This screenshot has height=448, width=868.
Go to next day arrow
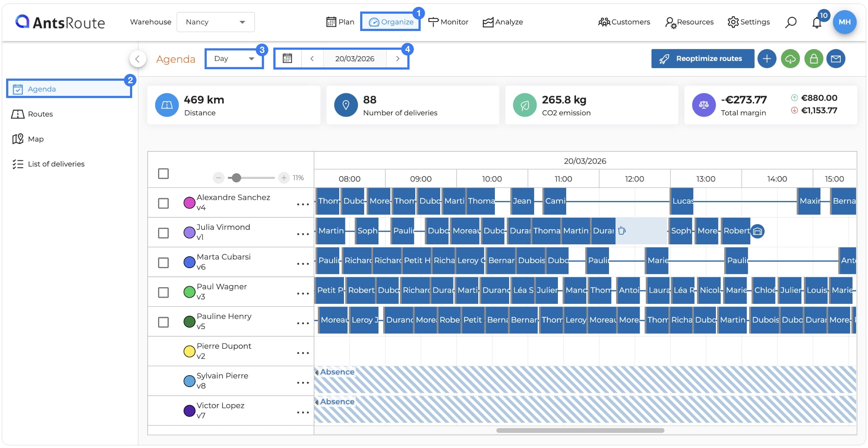tap(397, 58)
